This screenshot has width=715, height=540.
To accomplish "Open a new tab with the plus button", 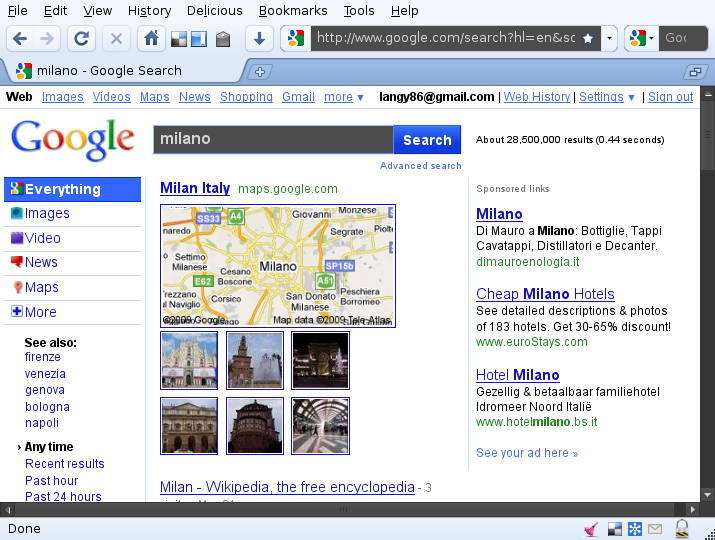I will [x=260, y=72].
